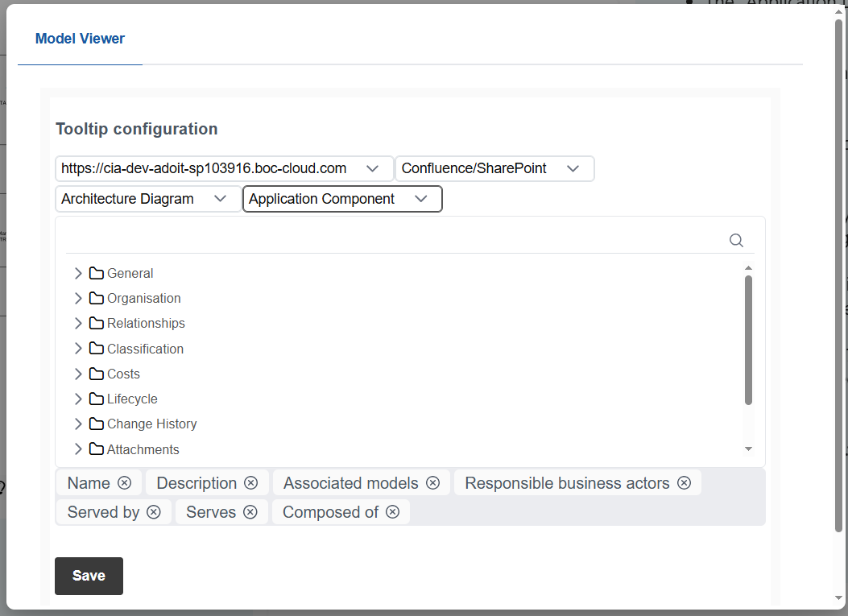This screenshot has width=848, height=616.
Task: Select the Costs folder item
Action: pos(123,374)
